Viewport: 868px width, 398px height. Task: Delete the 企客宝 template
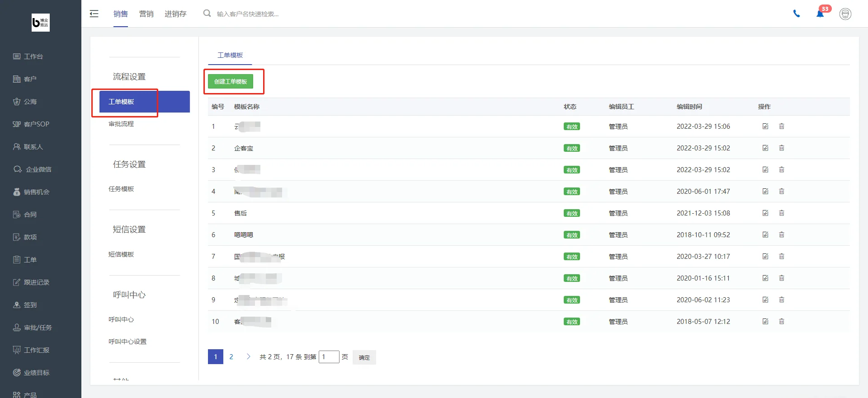[x=782, y=148]
